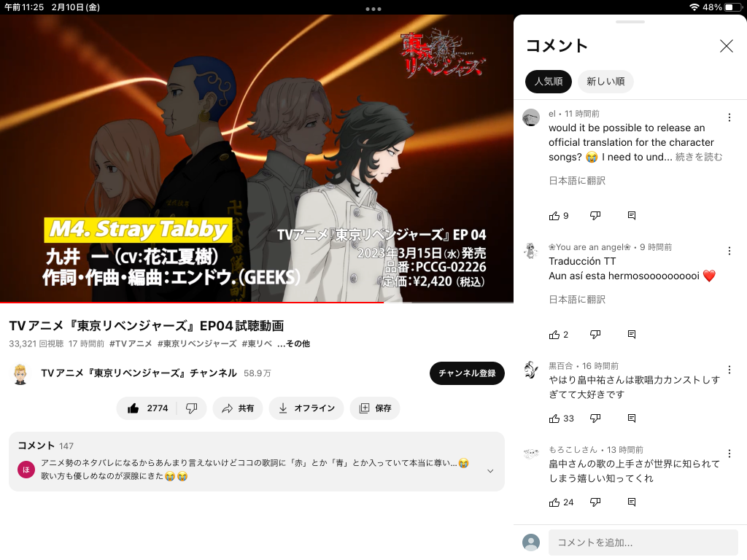Click the コメント 147 header

[46, 446]
